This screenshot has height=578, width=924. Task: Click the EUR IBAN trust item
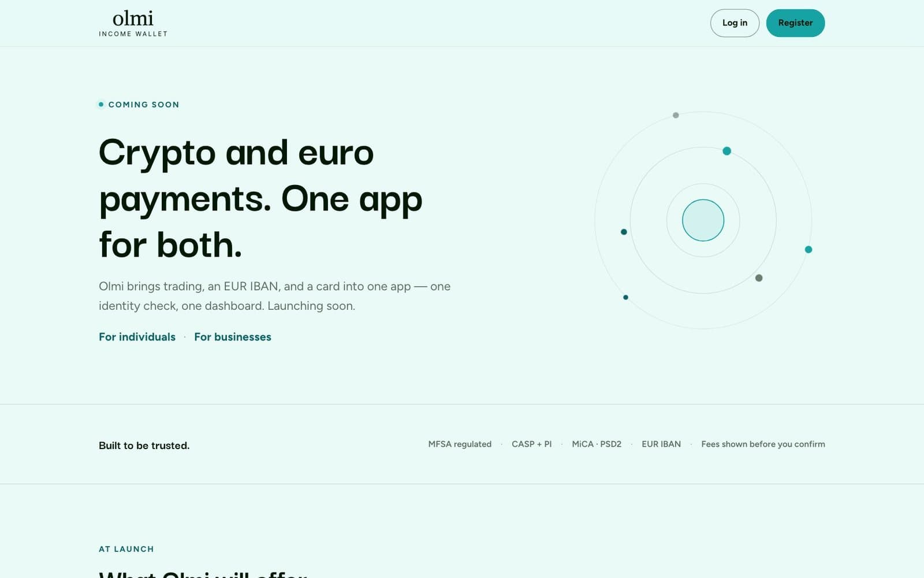coord(661,444)
